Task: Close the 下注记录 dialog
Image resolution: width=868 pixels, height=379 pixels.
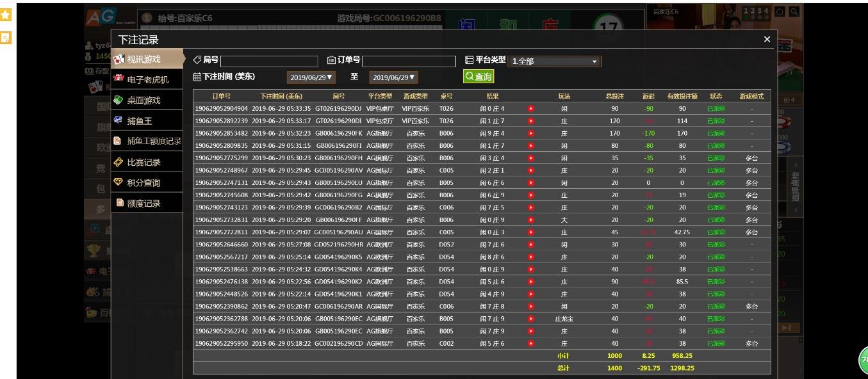Action: tap(767, 40)
